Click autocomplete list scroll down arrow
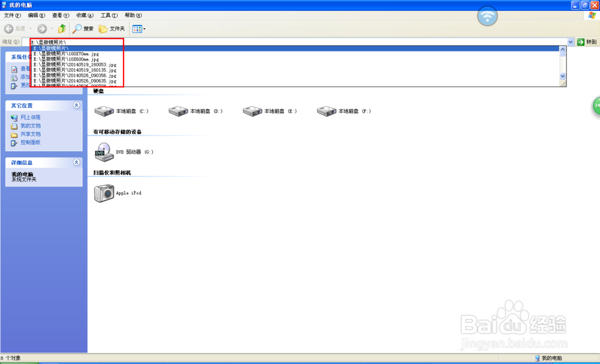The height and width of the screenshot is (364, 600). 563,76
